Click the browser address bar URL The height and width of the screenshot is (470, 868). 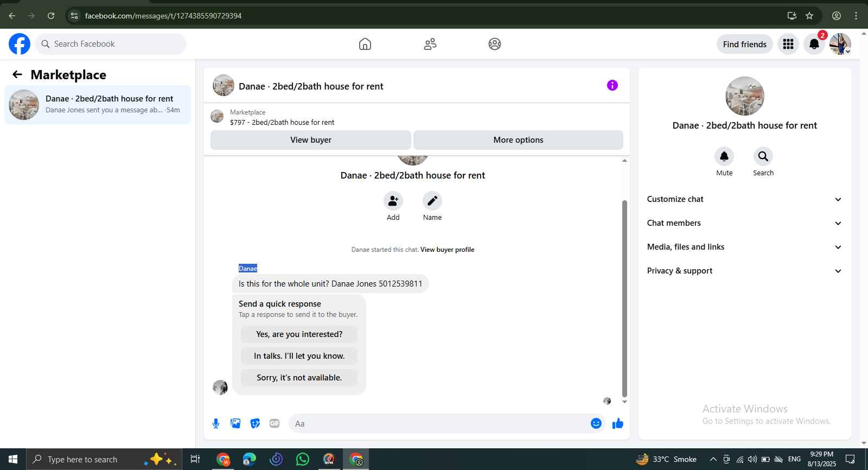point(163,16)
